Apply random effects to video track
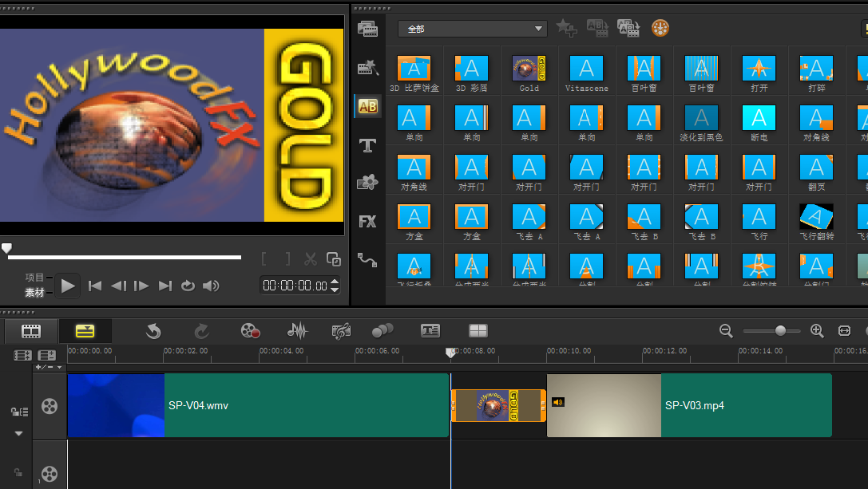Viewport: 868px width, 489px height. coord(628,28)
